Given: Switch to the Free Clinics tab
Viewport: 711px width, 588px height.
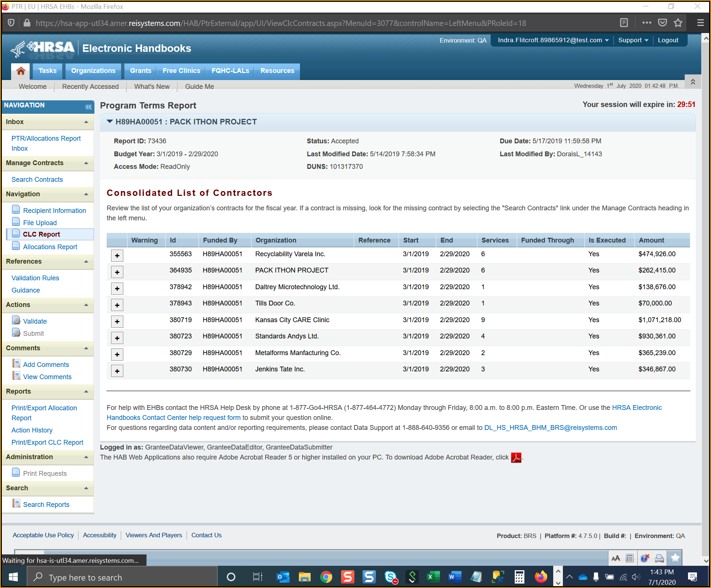Looking at the screenshot, I should 181,71.
